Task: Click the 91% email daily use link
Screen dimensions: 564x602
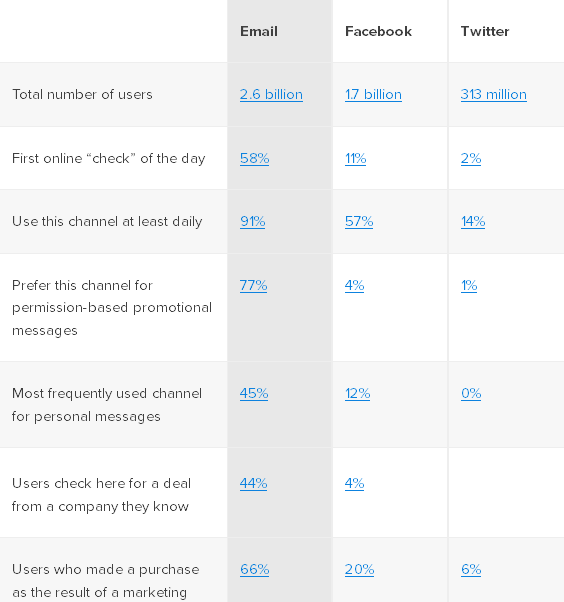Action: pyautogui.click(x=253, y=222)
